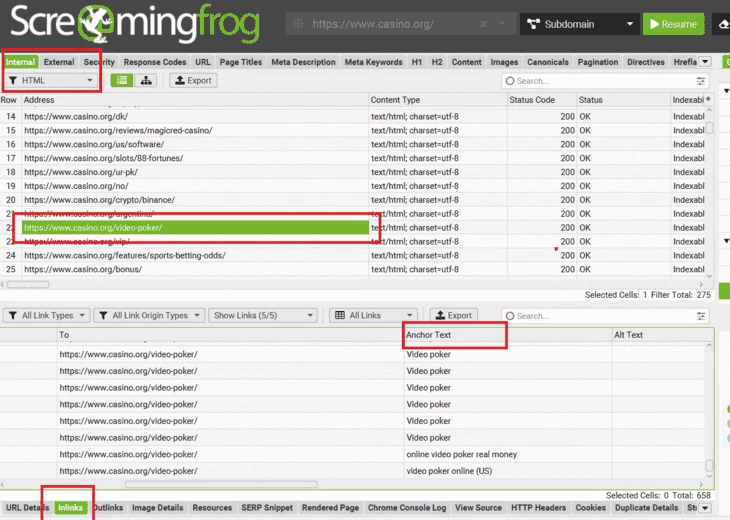Image resolution: width=730 pixels, height=520 pixels.
Task: Open Chrome Console Log tab
Action: 406,507
